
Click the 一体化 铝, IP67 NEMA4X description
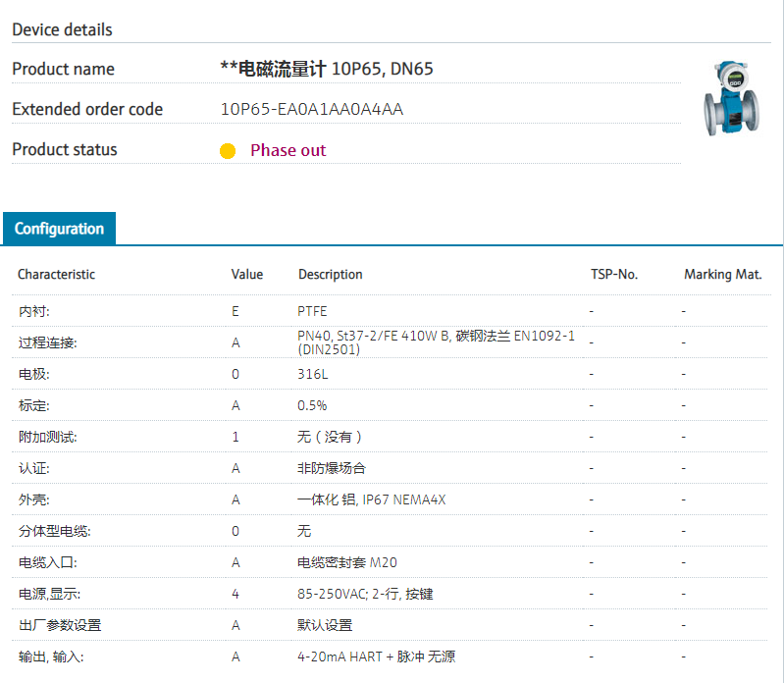tap(371, 499)
